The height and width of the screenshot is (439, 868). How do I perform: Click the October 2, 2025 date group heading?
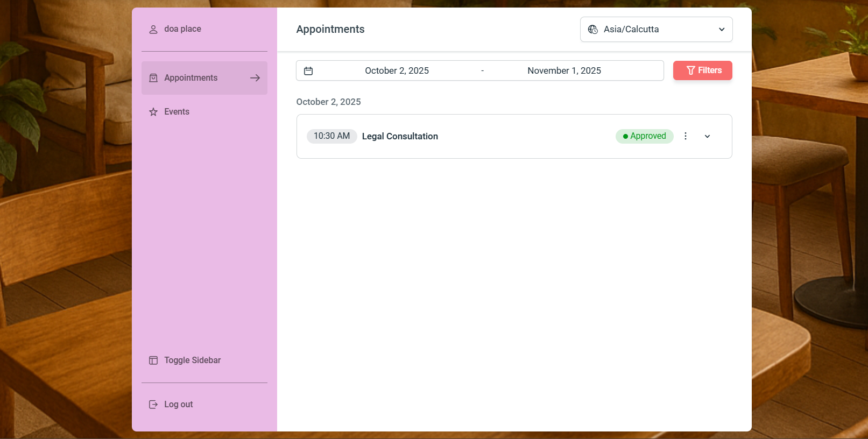(329, 102)
